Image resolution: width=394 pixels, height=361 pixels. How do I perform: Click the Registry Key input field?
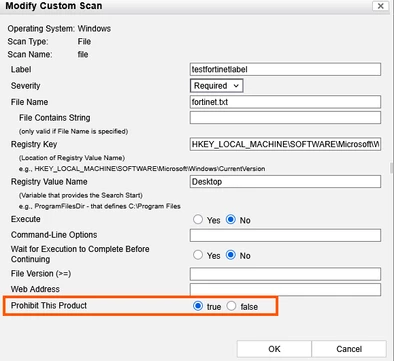click(285, 144)
